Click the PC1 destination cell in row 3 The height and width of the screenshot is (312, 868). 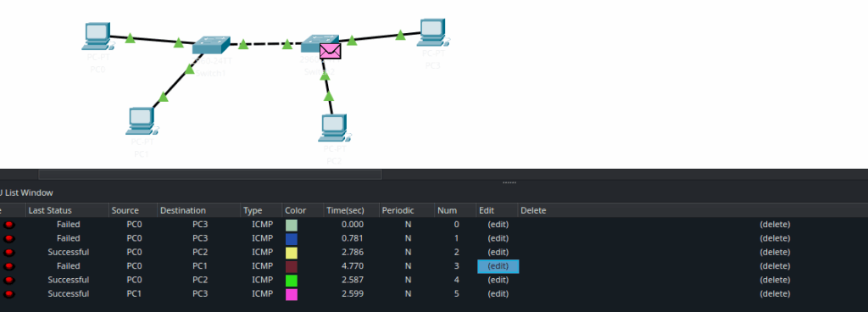click(x=200, y=266)
